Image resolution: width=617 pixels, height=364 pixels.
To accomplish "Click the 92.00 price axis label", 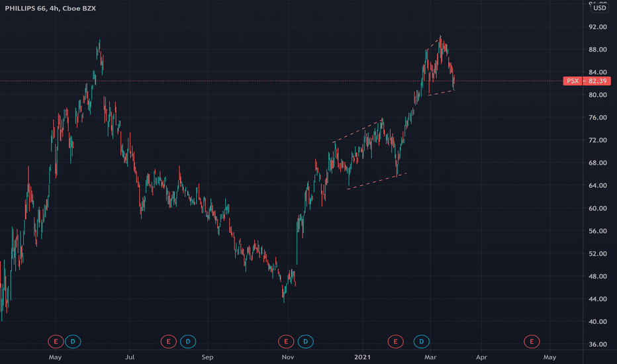I will click(598, 26).
